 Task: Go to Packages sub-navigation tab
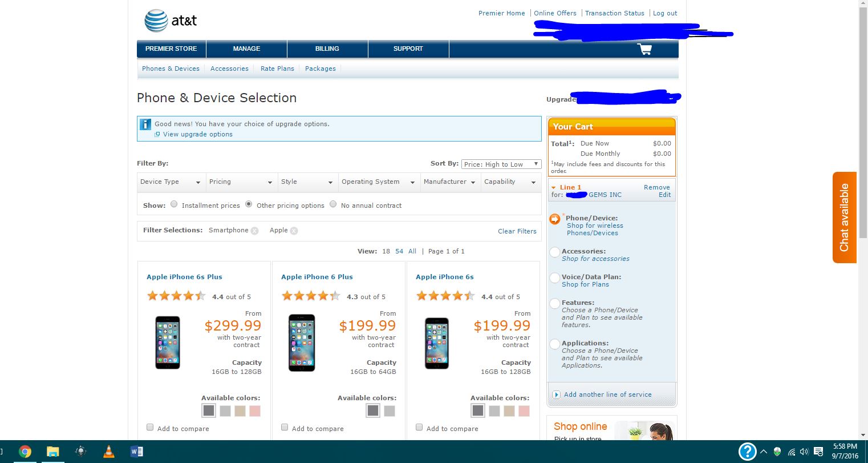tap(321, 69)
